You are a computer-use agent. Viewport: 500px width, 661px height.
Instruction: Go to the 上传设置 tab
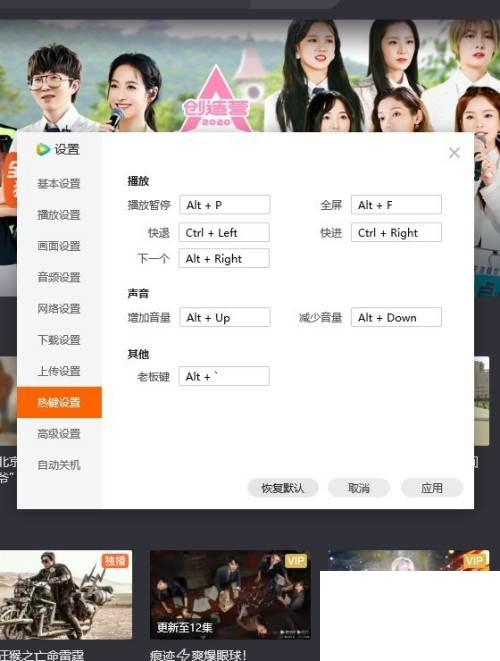click(x=59, y=371)
